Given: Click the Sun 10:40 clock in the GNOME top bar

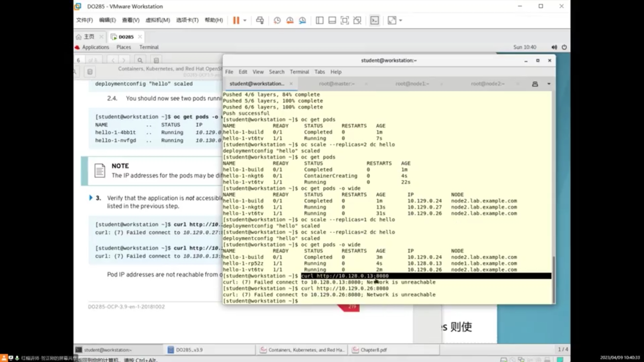Looking at the screenshot, I should click(x=525, y=47).
